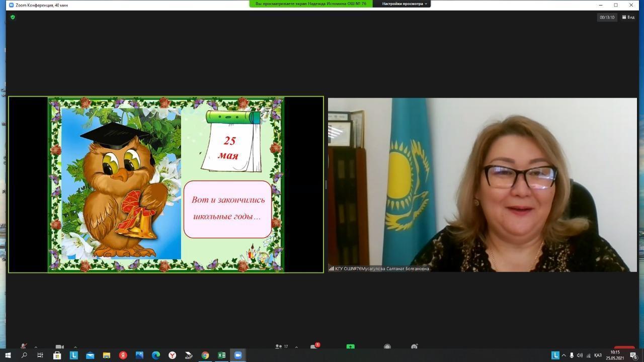Click the speaker's video tile
The image size is (644, 362).
[482, 185]
